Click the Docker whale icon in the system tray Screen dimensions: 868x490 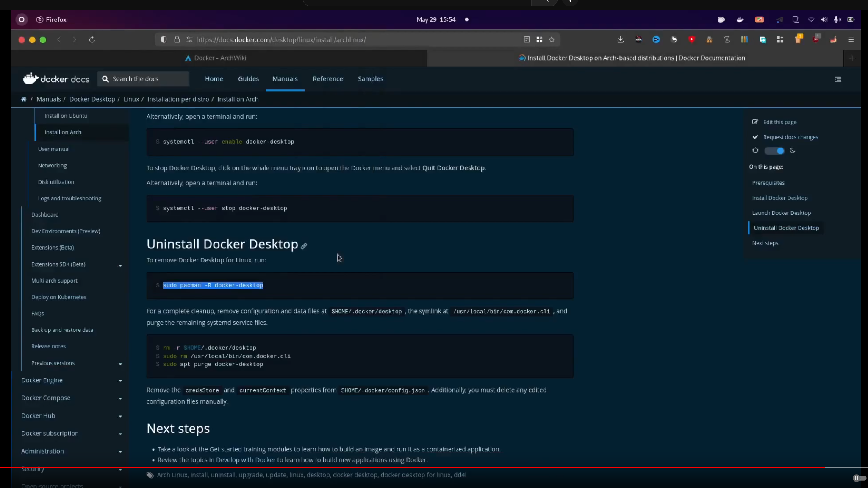coord(740,19)
